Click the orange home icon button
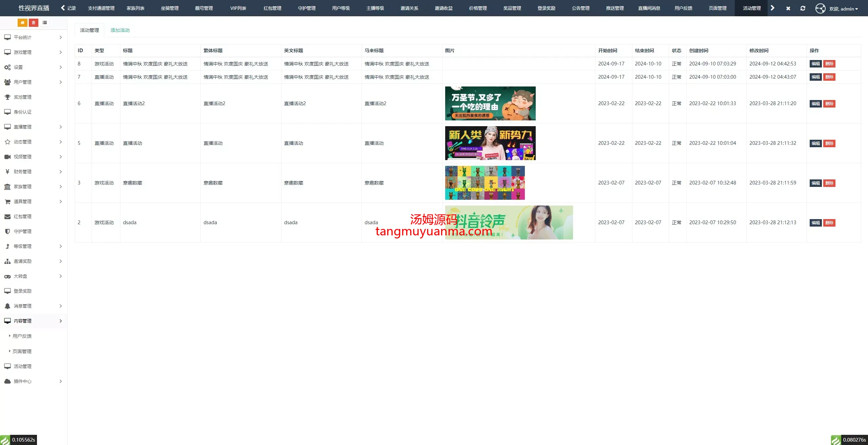 (22, 23)
